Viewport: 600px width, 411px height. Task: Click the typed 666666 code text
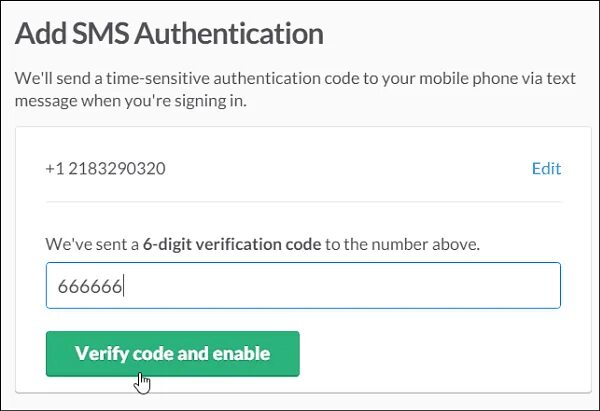(x=89, y=287)
